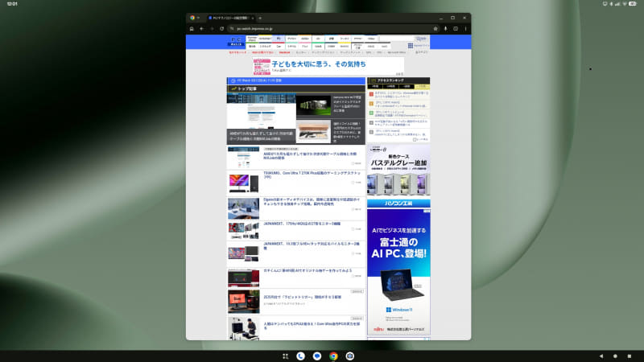Open Chrome tab switcher icon

[456, 29]
